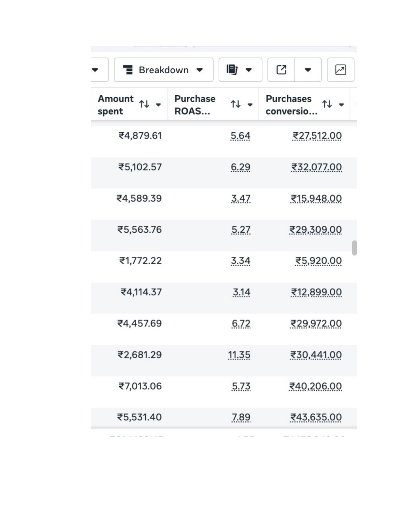The height and width of the screenshot is (525, 420).
Task: Sort by Purchases conversion value arrows
Action: (x=327, y=104)
